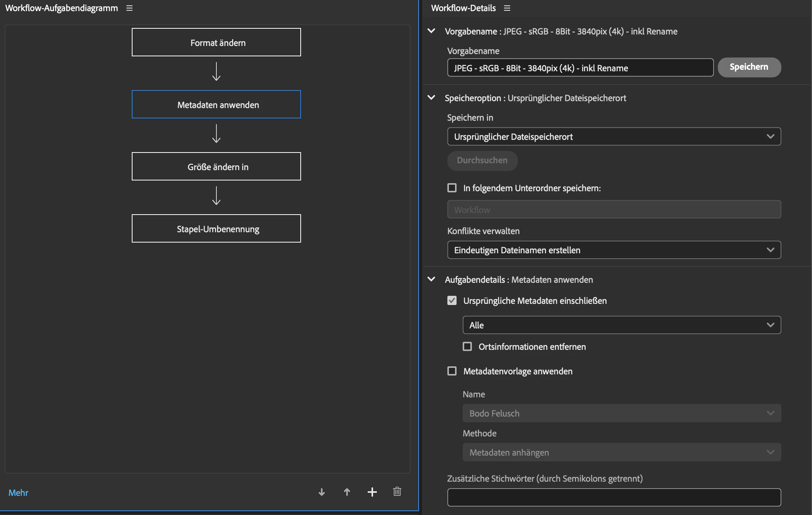
Task: Uncheck 'Ursprüngliche Metadaten einschließen'
Action: point(452,300)
